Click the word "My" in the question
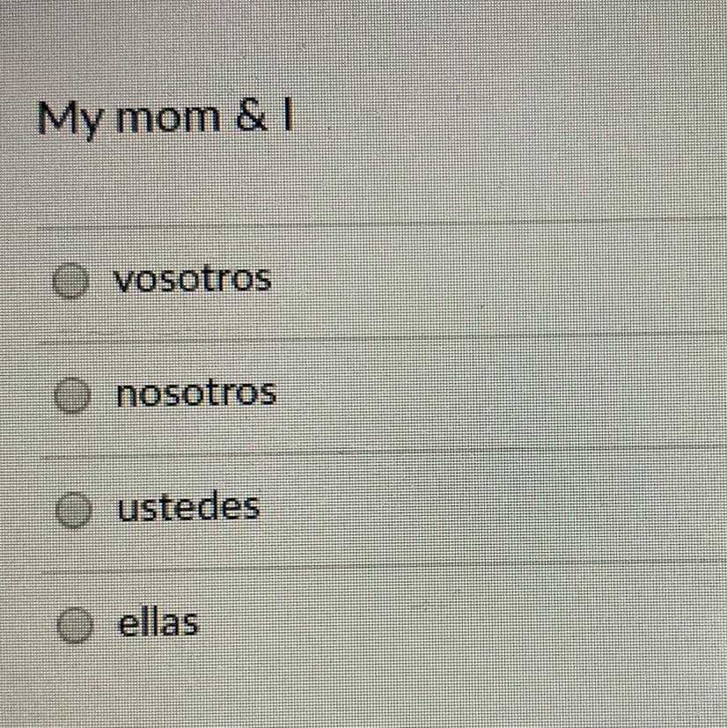Image resolution: width=727 pixels, height=728 pixels. pos(70,120)
